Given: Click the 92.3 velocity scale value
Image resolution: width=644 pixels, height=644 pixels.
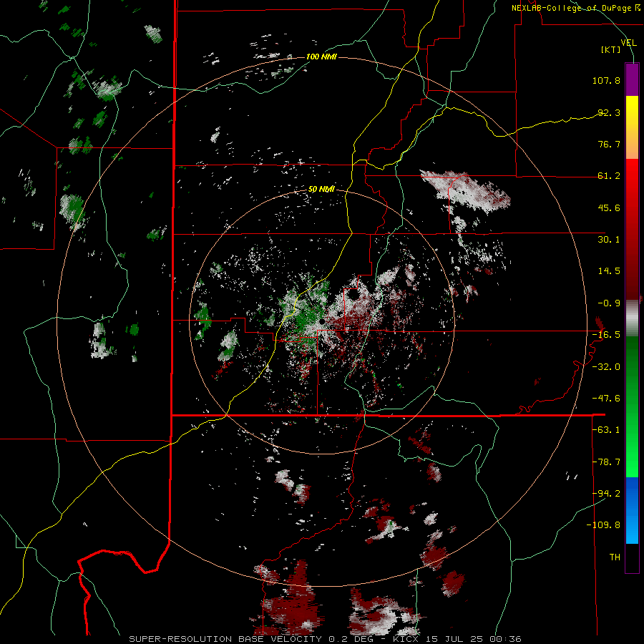Looking at the screenshot, I should click(x=609, y=112).
